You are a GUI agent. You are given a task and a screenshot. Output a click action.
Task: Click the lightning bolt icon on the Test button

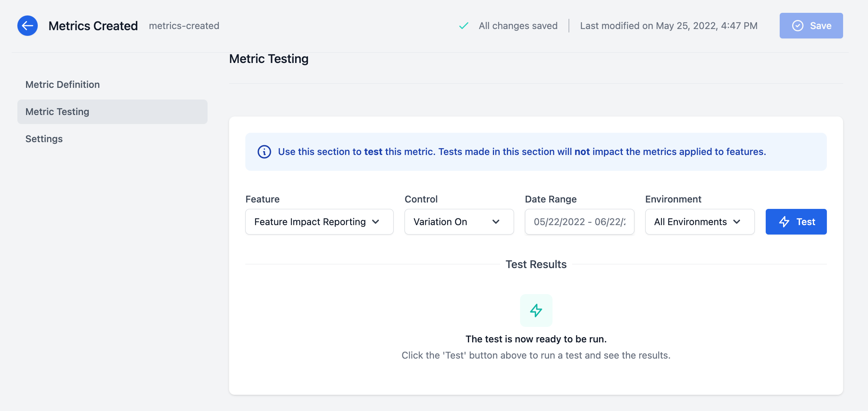785,222
